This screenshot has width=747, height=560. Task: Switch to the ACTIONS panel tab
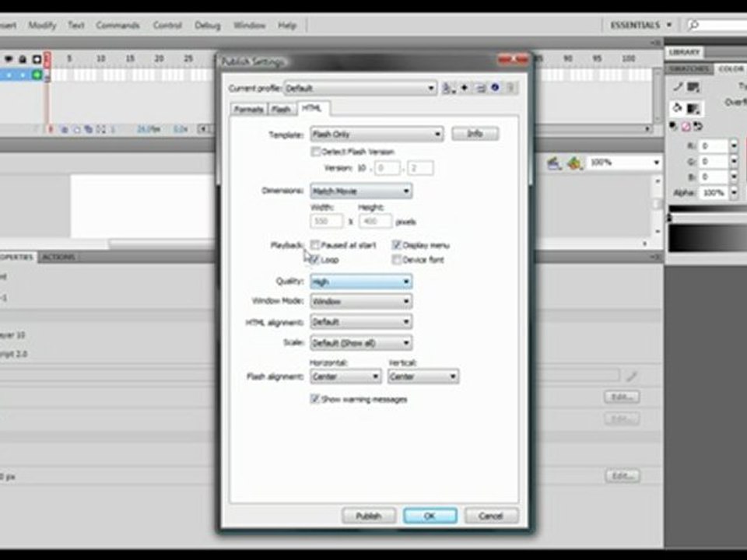(58, 257)
